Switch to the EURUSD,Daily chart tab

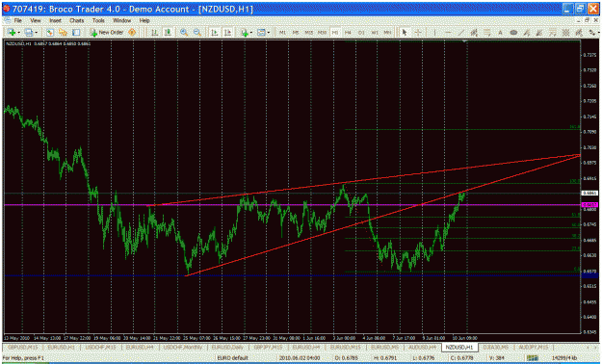[x=227, y=348]
